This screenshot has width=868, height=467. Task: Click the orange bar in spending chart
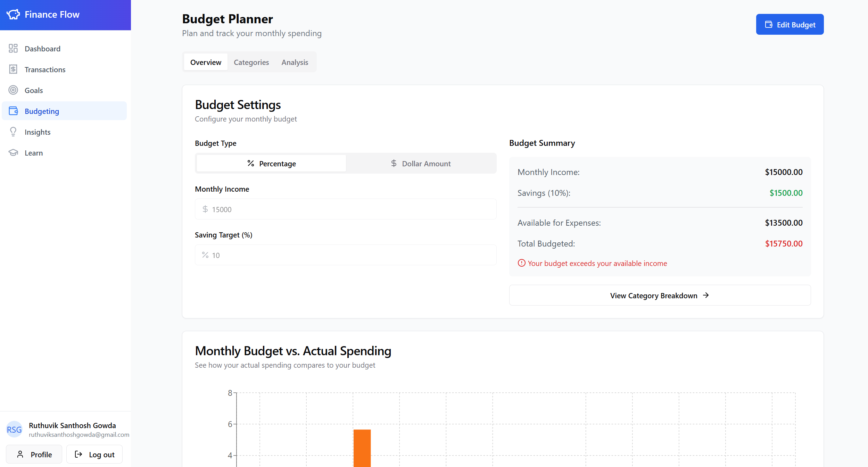pyautogui.click(x=362, y=448)
